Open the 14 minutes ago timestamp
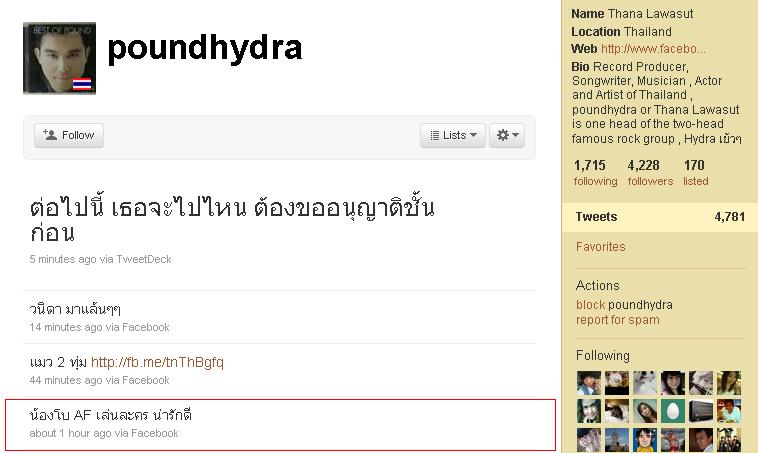 coord(66,327)
